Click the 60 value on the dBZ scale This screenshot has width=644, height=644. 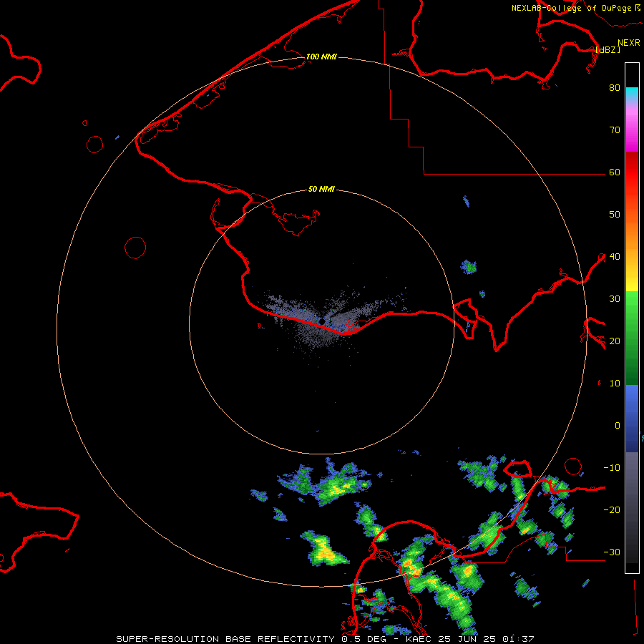click(615, 172)
